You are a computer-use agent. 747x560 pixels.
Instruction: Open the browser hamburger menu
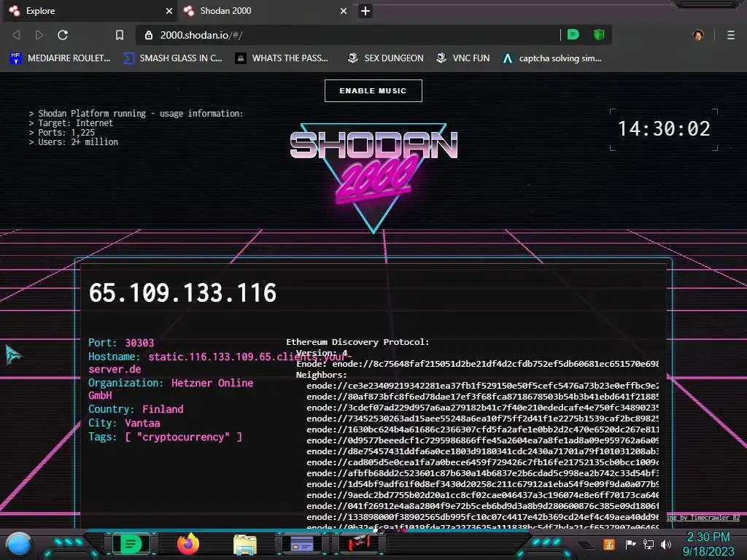click(x=731, y=35)
